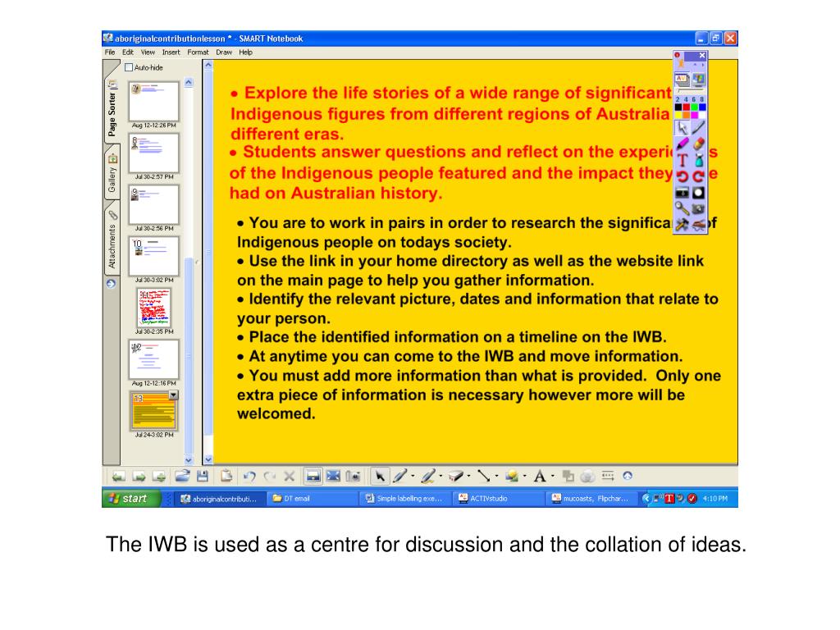
Task: Pick blue color in floating palette
Action: tap(702, 107)
